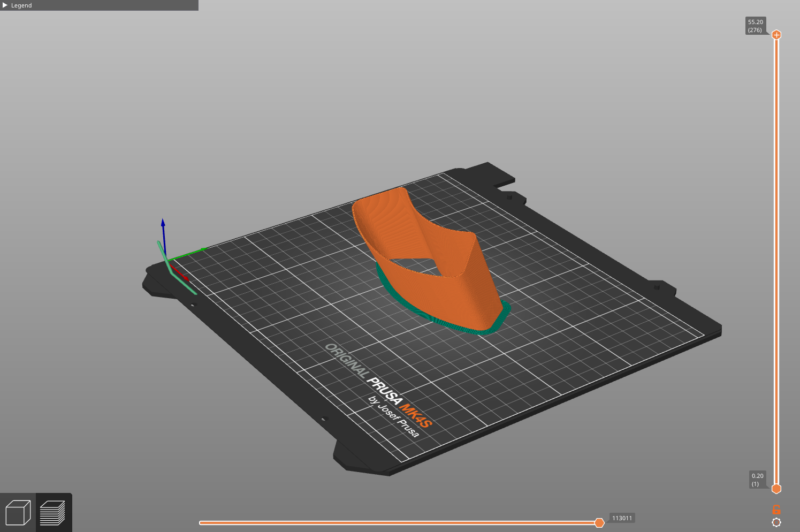Click the horizontal move slider thumb
800x532 pixels.
click(x=599, y=522)
